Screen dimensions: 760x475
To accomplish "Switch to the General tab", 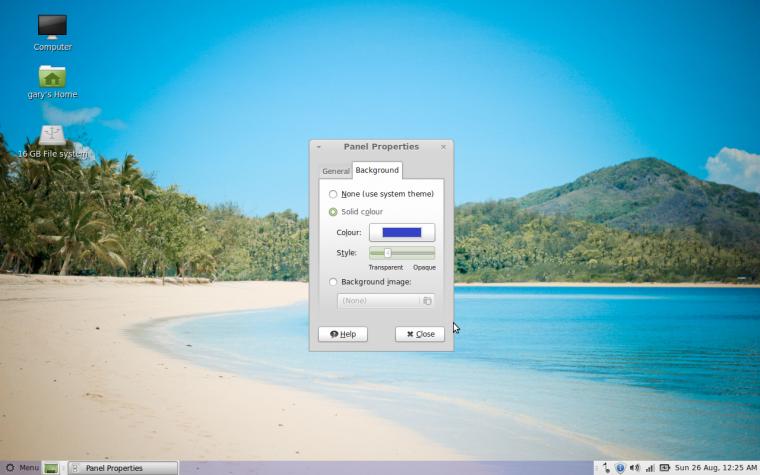I will (x=335, y=171).
